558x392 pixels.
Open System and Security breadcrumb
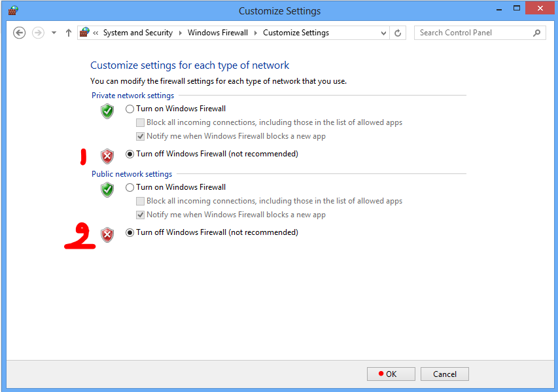pos(138,33)
